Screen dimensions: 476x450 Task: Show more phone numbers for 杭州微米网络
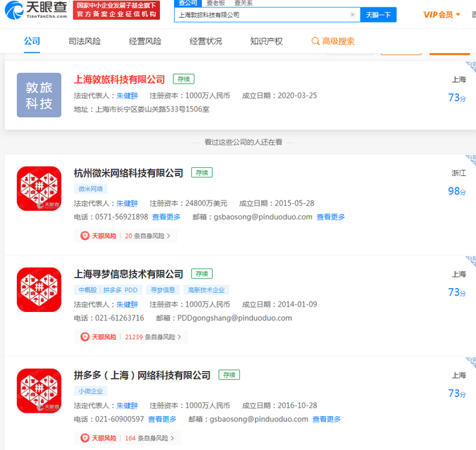166,217
